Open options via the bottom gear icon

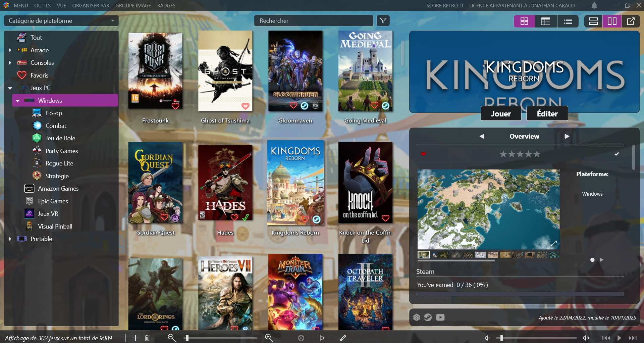(x=301, y=338)
